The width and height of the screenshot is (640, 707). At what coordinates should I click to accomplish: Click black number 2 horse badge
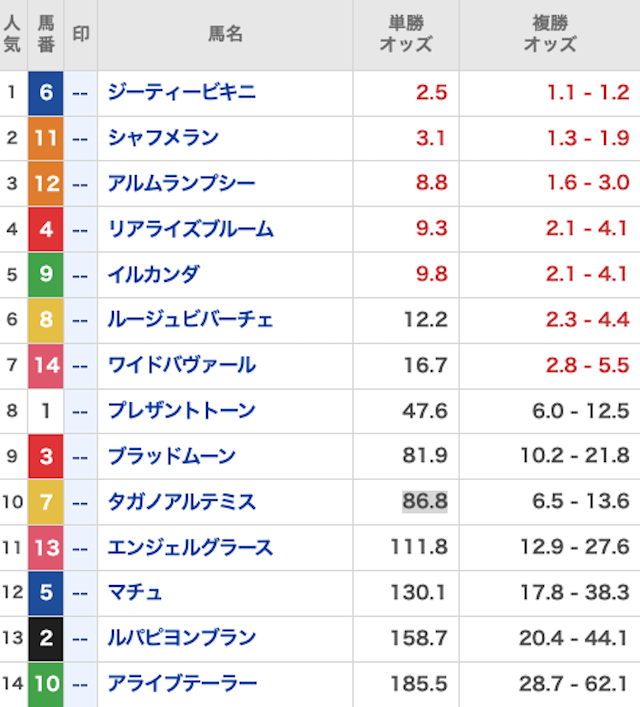tap(46, 638)
